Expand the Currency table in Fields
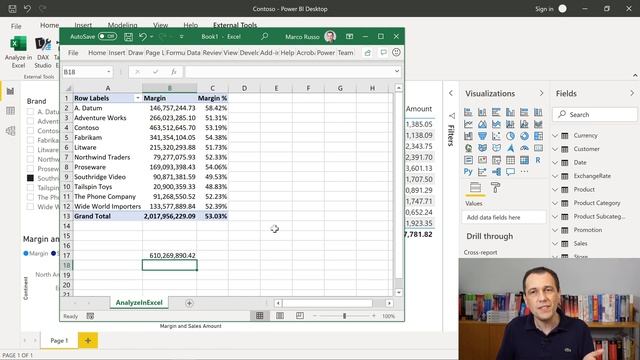The height and width of the screenshot is (360, 640). 555,136
